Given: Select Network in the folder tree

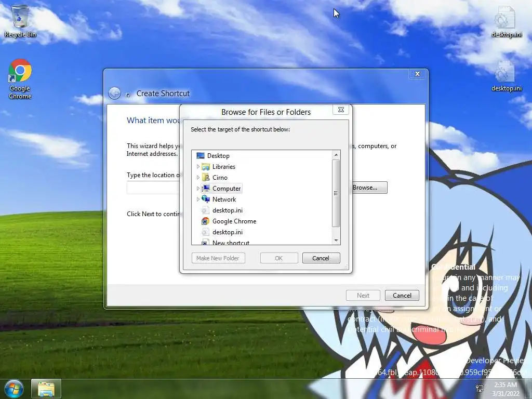Looking at the screenshot, I should click(x=224, y=199).
